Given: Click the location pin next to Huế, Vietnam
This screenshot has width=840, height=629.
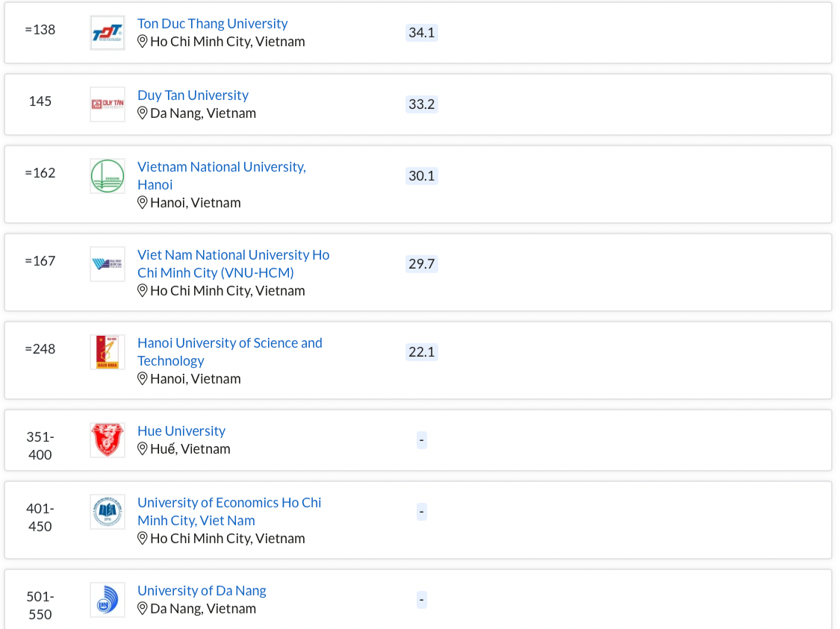Looking at the screenshot, I should coord(143,449).
